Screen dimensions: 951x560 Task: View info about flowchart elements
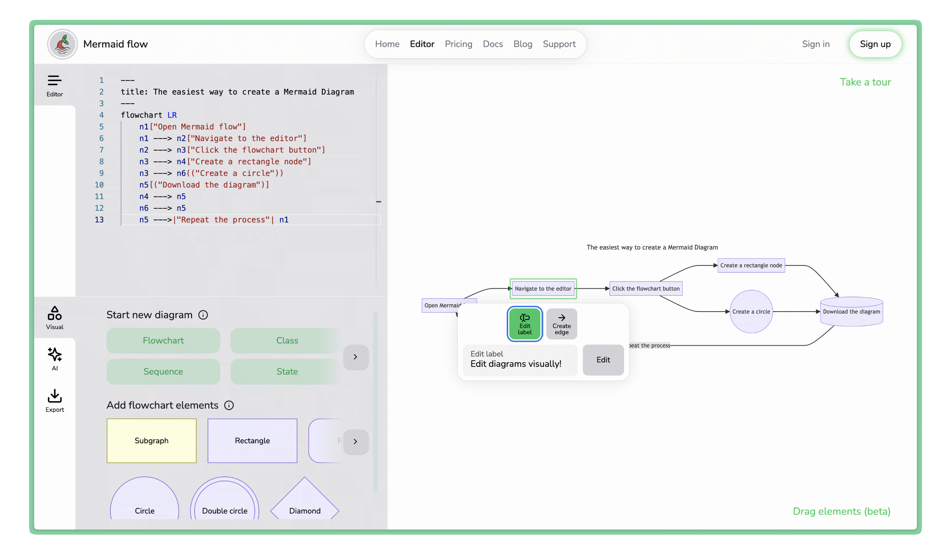pyautogui.click(x=229, y=405)
